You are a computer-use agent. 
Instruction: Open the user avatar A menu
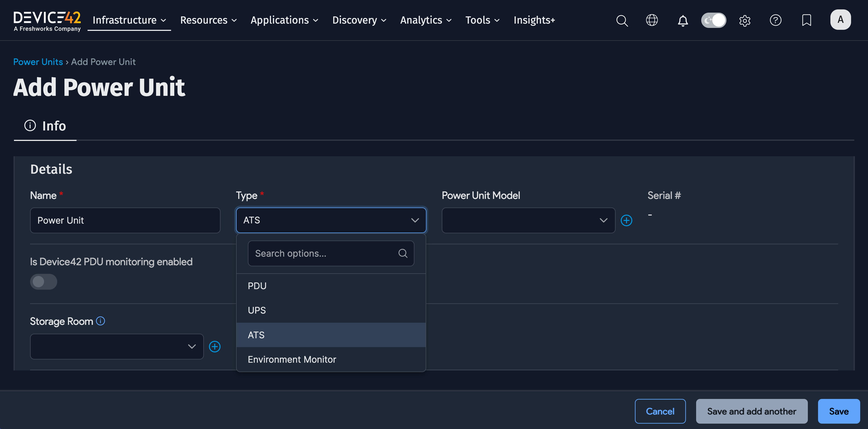click(x=840, y=20)
